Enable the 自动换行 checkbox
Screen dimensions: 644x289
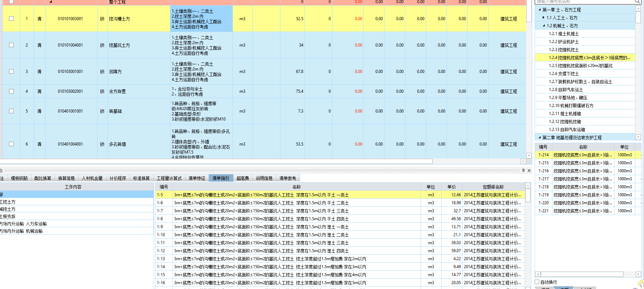click(537, 282)
